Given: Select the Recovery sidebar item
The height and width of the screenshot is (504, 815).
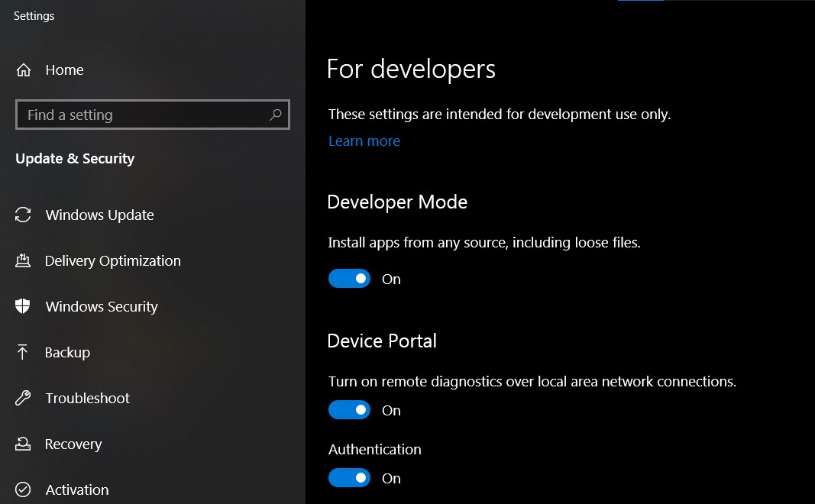Looking at the screenshot, I should click(x=73, y=444).
